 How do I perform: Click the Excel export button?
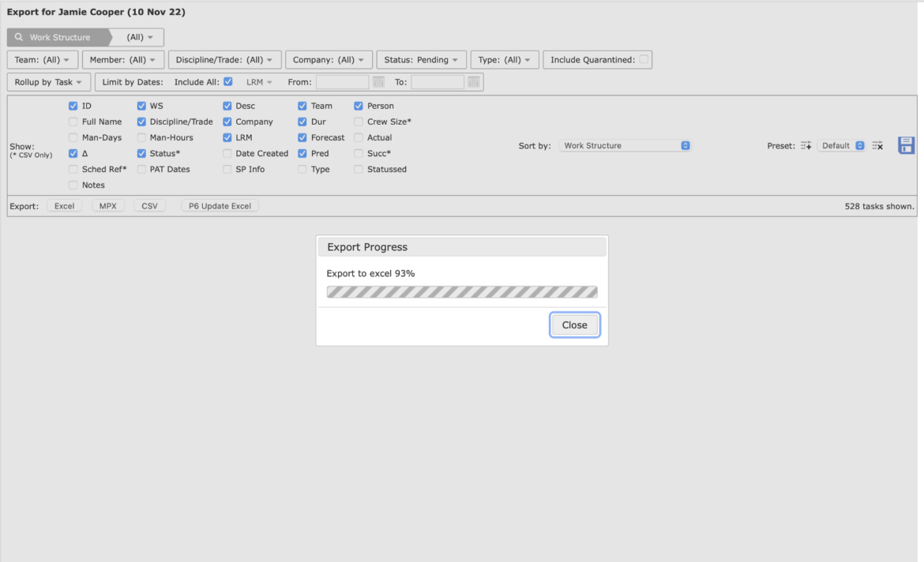(x=64, y=206)
